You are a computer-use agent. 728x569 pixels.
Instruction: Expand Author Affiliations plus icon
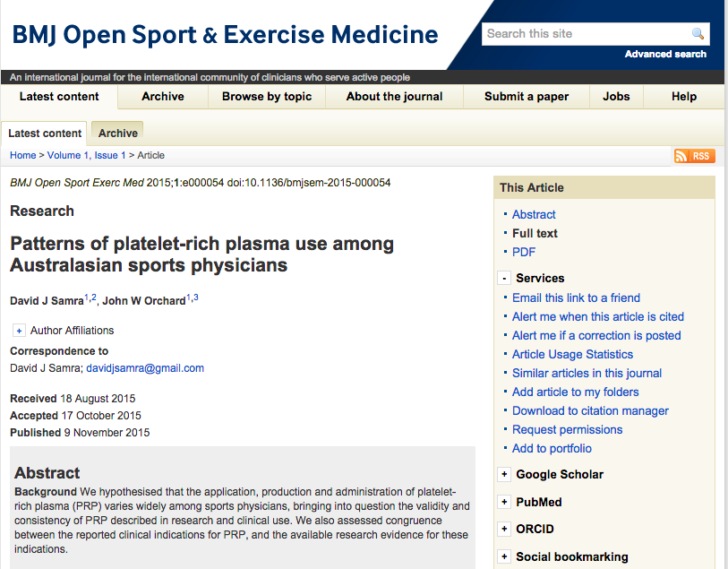pos(19,331)
